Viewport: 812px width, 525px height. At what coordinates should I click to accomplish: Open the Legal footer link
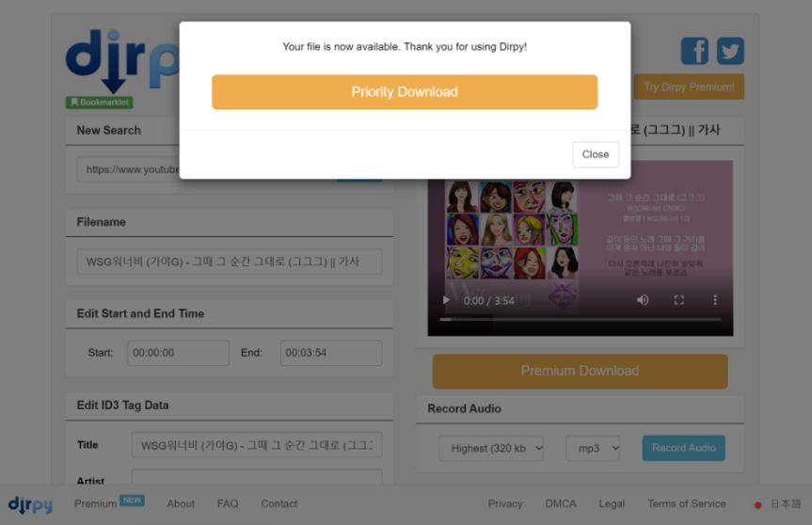(x=612, y=503)
